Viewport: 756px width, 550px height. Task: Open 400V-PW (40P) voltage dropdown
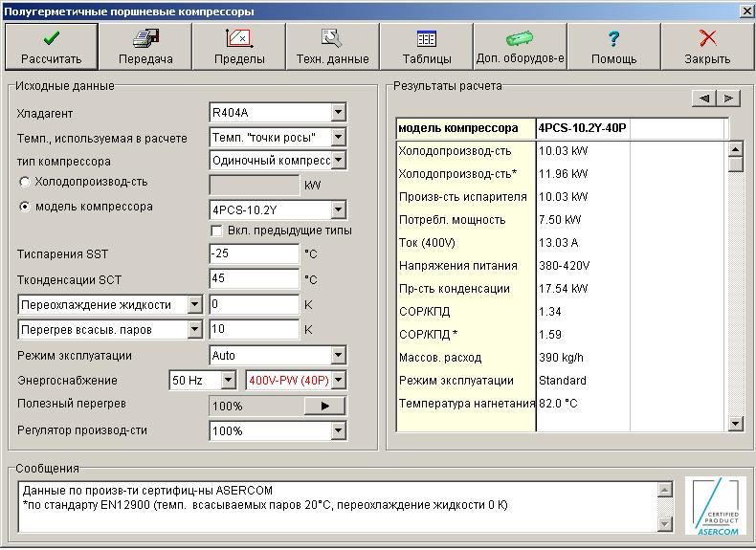point(339,380)
